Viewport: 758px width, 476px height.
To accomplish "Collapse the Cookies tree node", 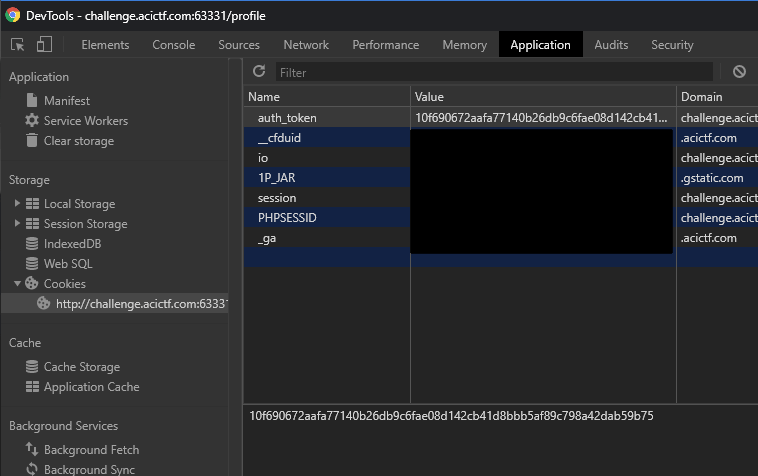I will coord(17,284).
